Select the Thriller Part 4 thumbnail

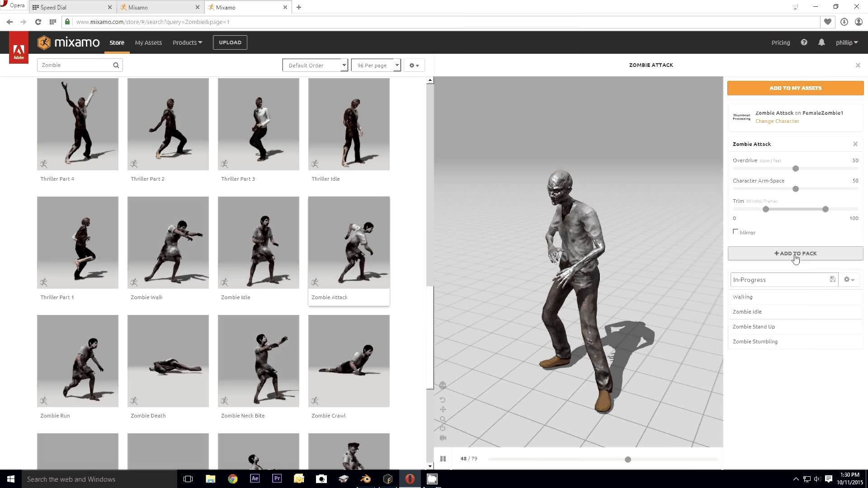[x=78, y=124]
